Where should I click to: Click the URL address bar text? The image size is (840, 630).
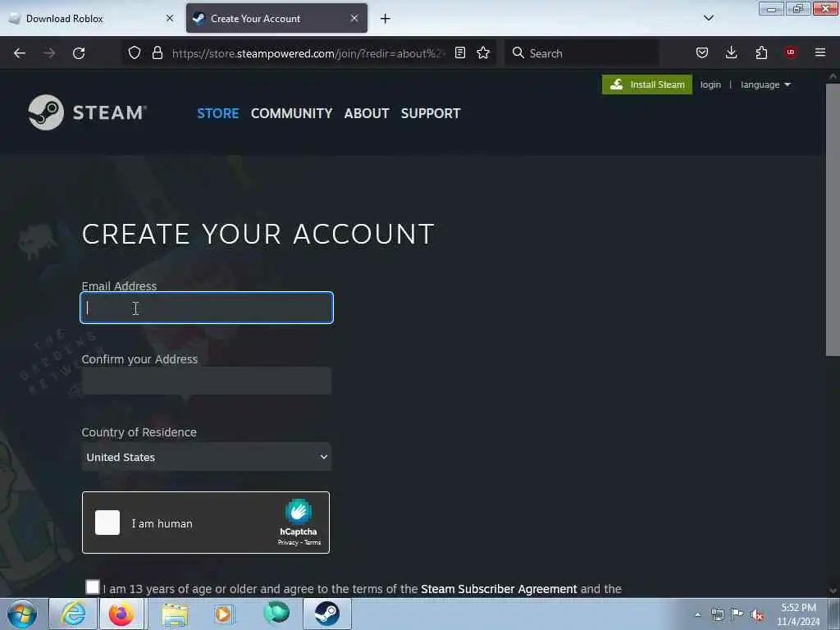[x=308, y=53]
